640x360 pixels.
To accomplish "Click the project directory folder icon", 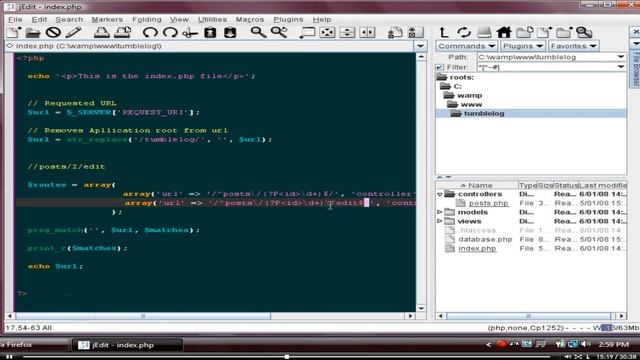I will pos(524,32).
